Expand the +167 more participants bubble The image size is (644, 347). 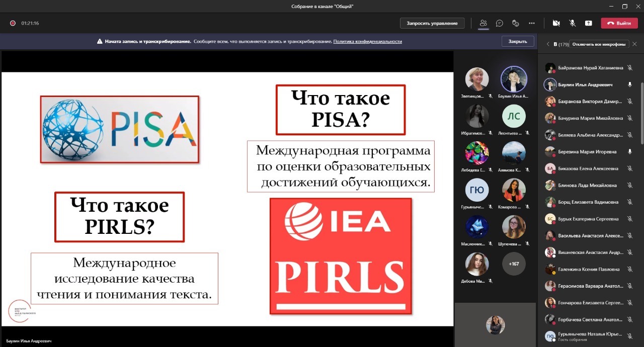coord(514,264)
